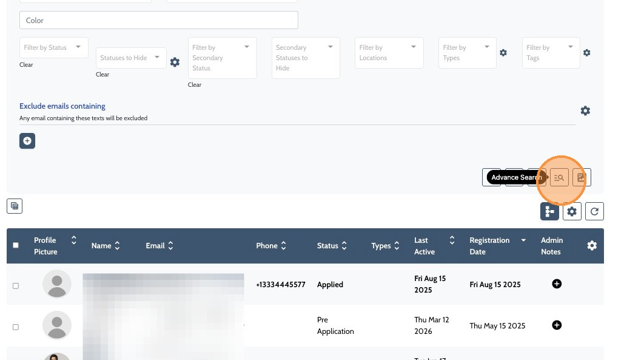Image resolution: width=644 pixels, height=360 pixels.
Task: Click the gear next to Statuses to Hide
Action: pyautogui.click(x=175, y=62)
